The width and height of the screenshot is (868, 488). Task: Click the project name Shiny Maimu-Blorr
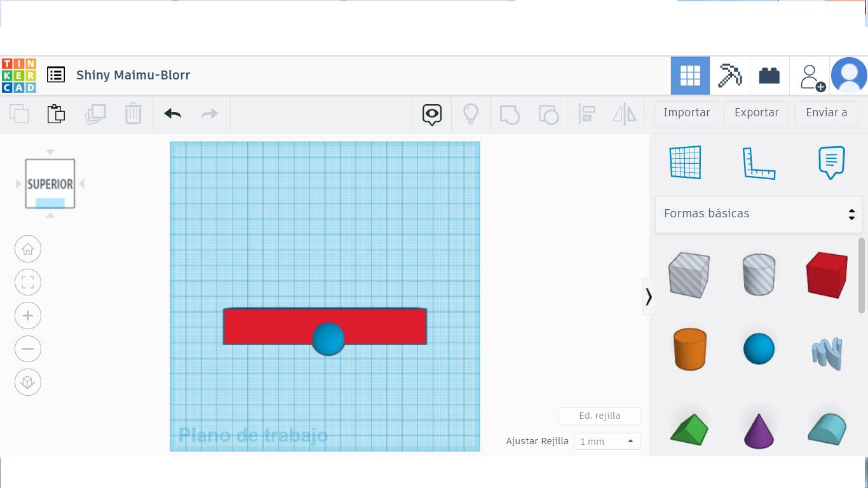(x=133, y=75)
